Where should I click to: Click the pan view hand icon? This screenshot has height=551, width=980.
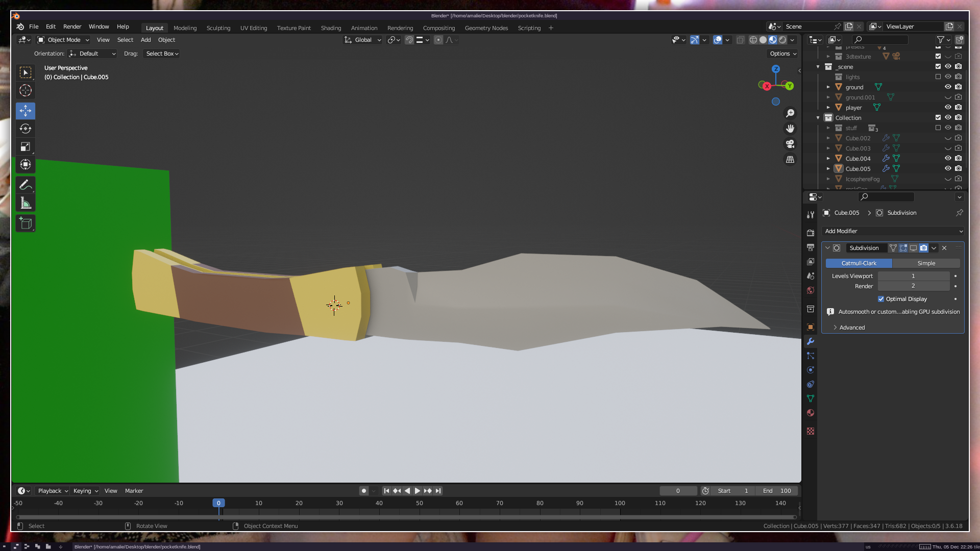[x=790, y=129]
